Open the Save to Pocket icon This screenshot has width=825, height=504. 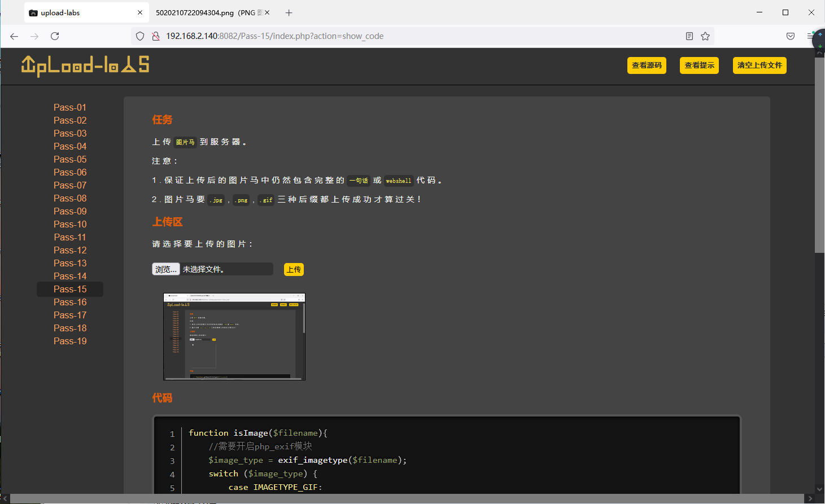pyautogui.click(x=791, y=36)
